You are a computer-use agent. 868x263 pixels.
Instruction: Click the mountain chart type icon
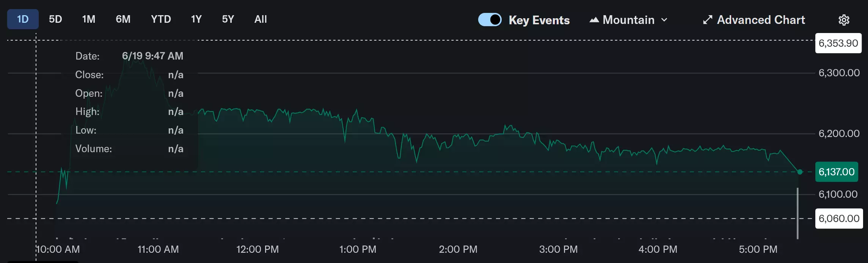click(594, 20)
